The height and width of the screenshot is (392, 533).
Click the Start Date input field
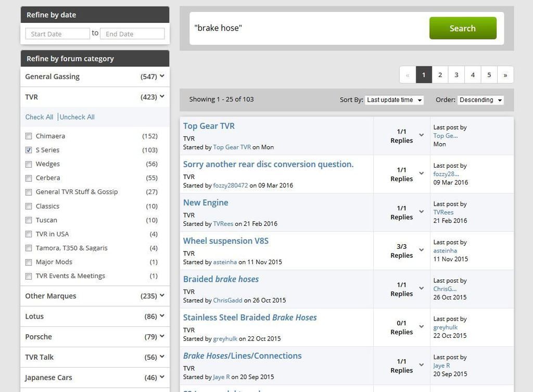57,34
